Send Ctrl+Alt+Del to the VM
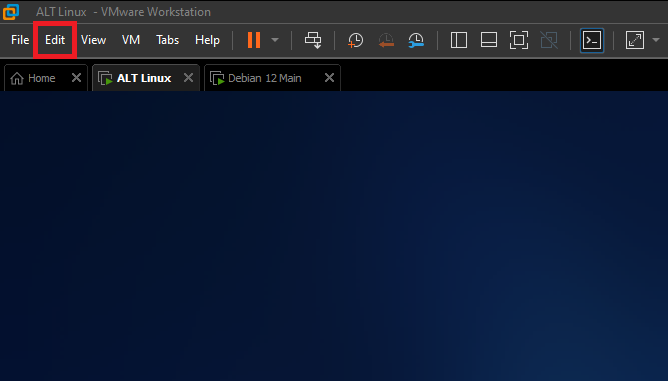 (x=313, y=40)
